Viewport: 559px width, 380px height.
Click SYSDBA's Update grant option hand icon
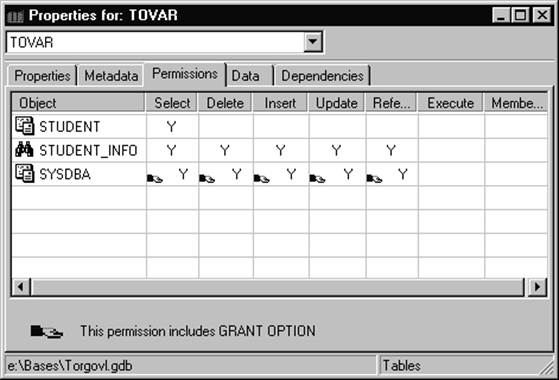[x=317, y=178]
